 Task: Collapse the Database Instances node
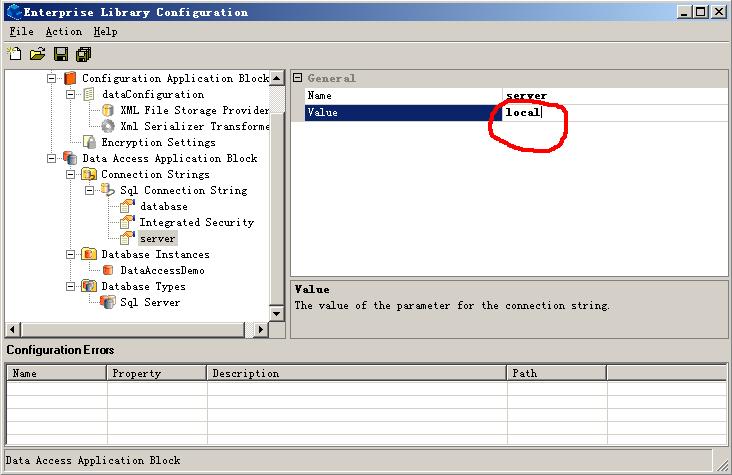pos(70,254)
